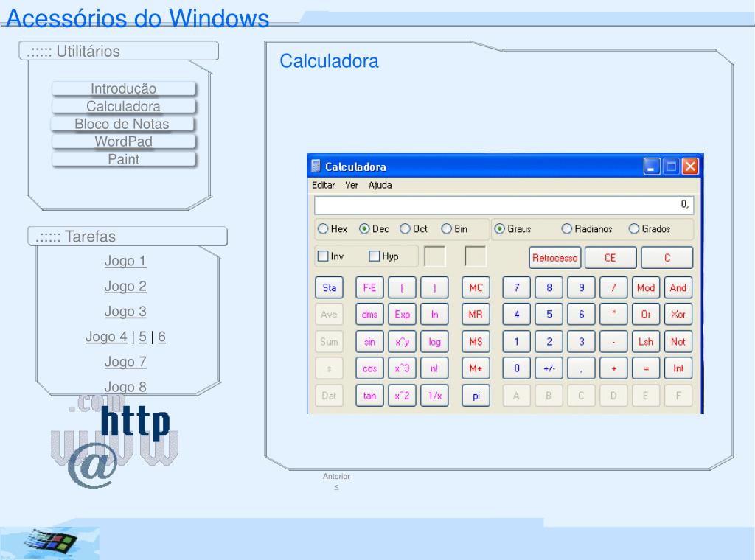This screenshot has height=560, width=755.
Task: Follow the Jogo 1 link
Action: [125, 261]
